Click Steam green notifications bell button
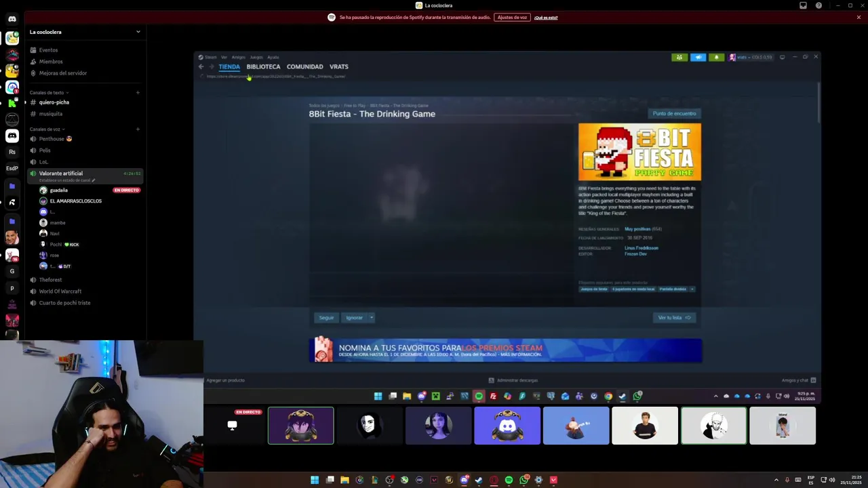Viewport: 868px width, 488px height. click(x=717, y=58)
